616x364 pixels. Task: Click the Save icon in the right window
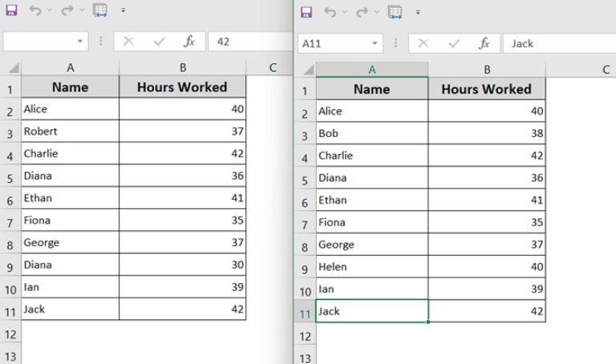coord(305,12)
